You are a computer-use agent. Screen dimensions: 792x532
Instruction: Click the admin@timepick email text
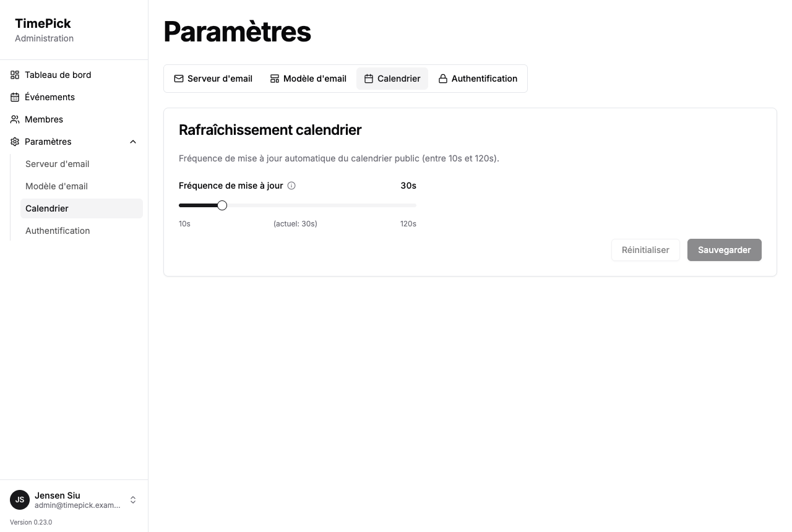[77, 505]
